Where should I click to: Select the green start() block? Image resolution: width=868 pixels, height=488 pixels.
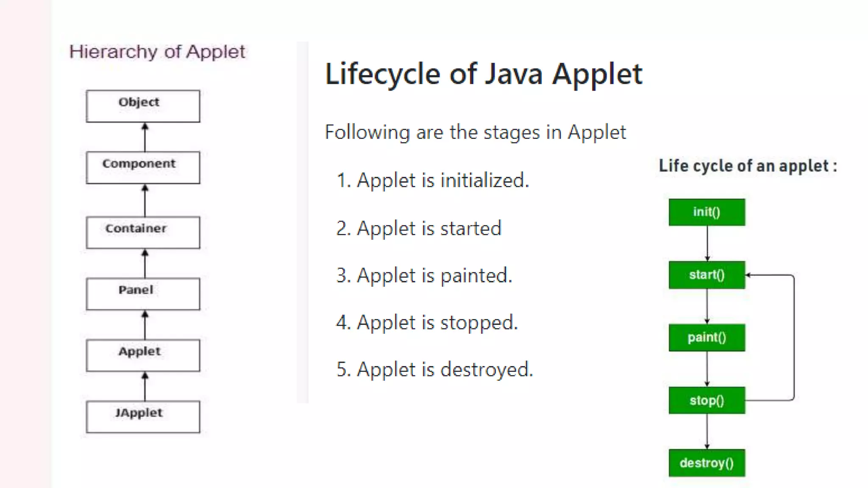(707, 275)
